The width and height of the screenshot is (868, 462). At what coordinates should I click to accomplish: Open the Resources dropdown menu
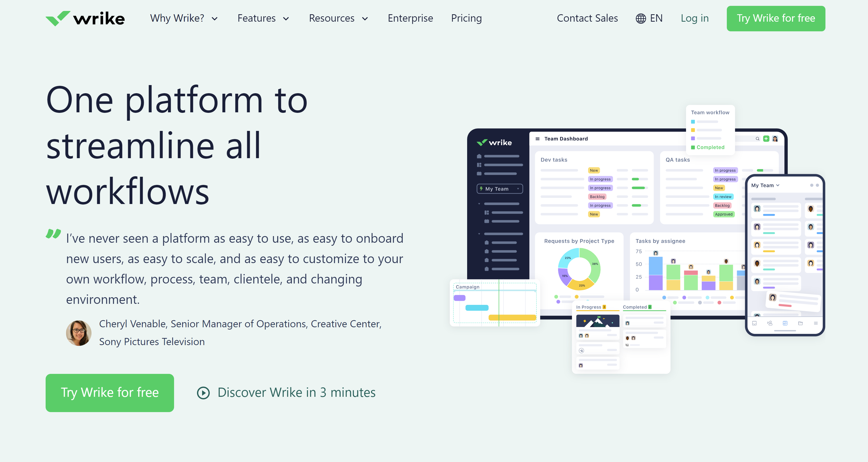(x=338, y=18)
